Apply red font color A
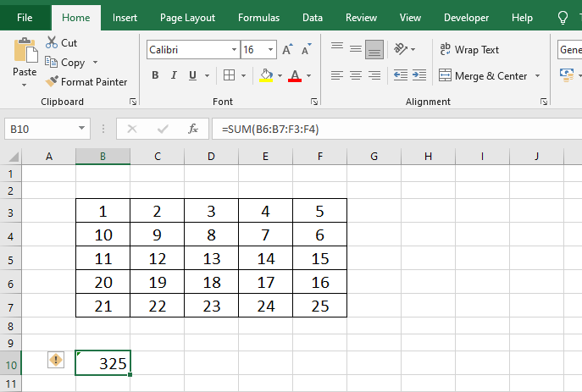Viewport: 582px width, 392px height. pyautogui.click(x=295, y=75)
